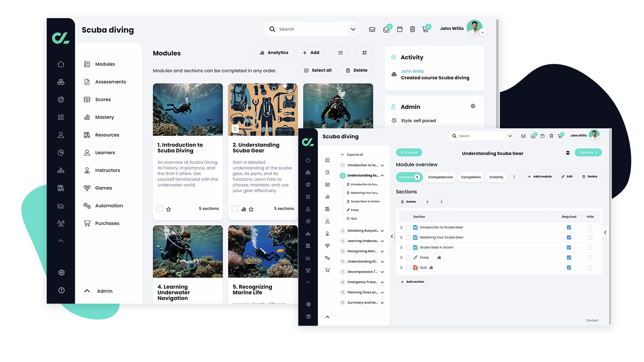Open Automation in course menu
This screenshot has width=644, height=362.
[103, 206]
